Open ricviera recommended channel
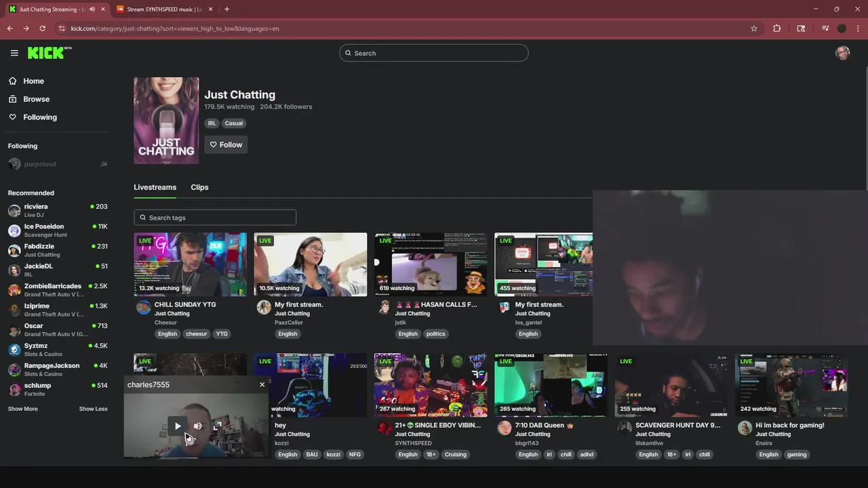This screenshot has height=488, width=868. [58, 210]
